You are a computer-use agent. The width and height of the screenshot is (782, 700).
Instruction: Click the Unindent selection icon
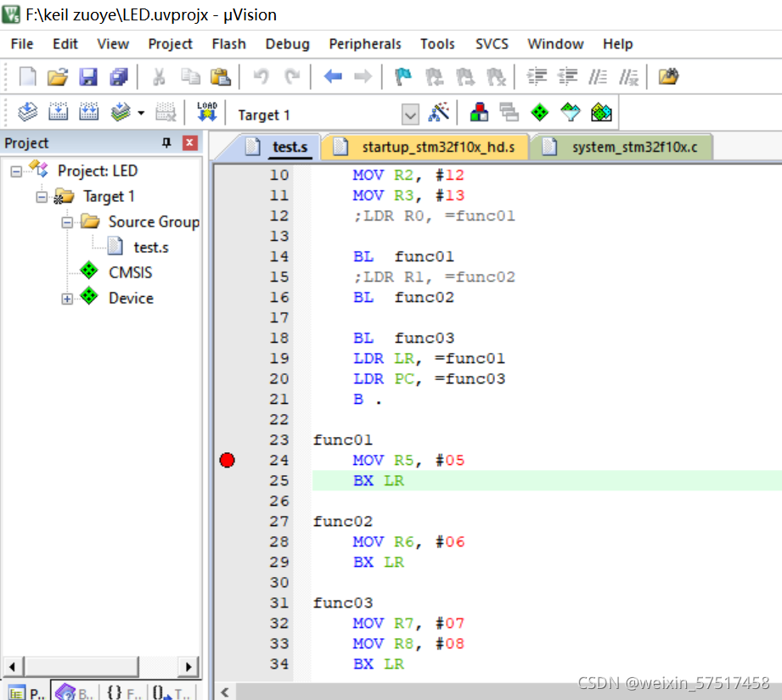(567, 76)
